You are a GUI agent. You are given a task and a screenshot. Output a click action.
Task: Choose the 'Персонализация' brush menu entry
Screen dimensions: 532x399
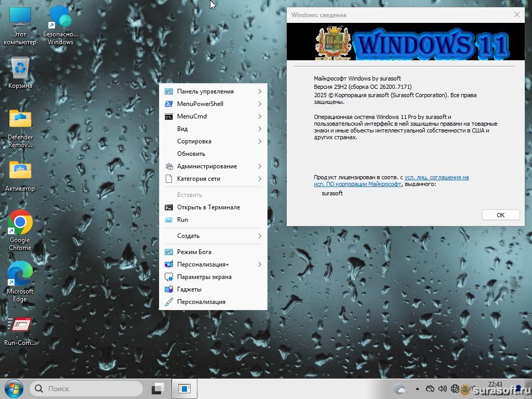coord(213,302)
